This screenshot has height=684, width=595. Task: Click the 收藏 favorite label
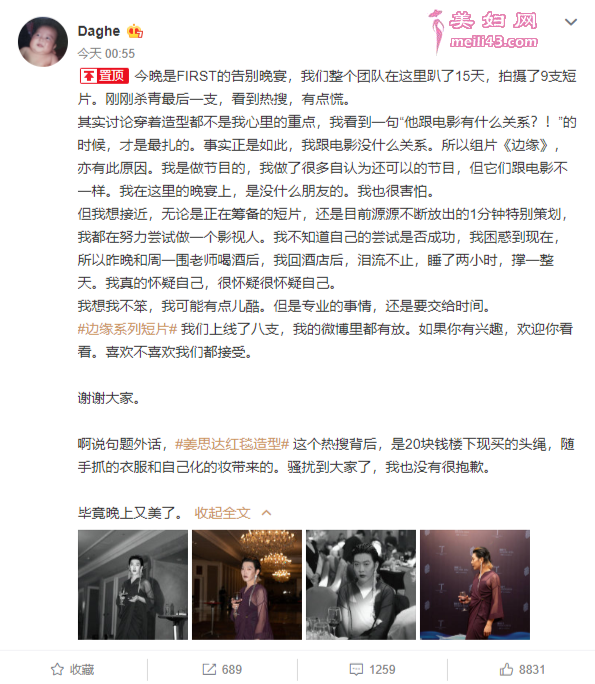(82, 670)
